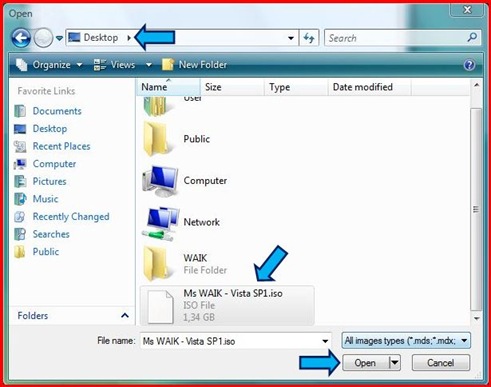Open Desktop in Favorite Links
Image resolution: width=491 pixels, height=387 pixels.
click(x=50, y=129)
